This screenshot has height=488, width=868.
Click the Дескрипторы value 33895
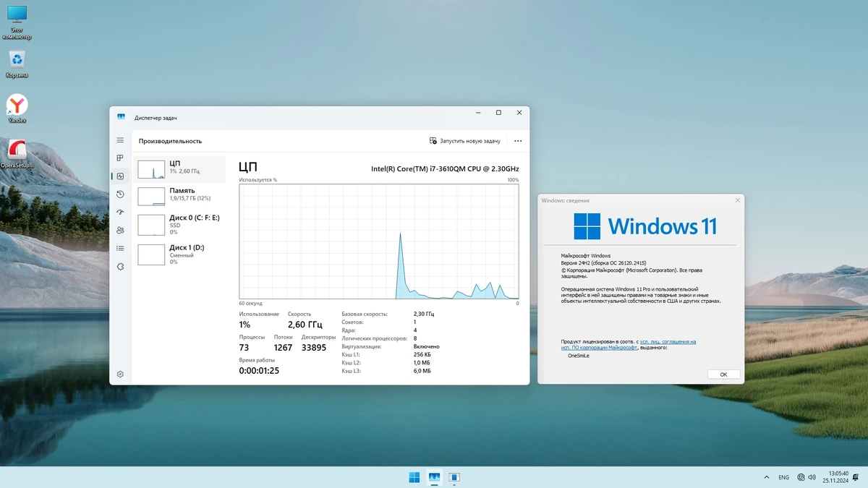(314, 348)
